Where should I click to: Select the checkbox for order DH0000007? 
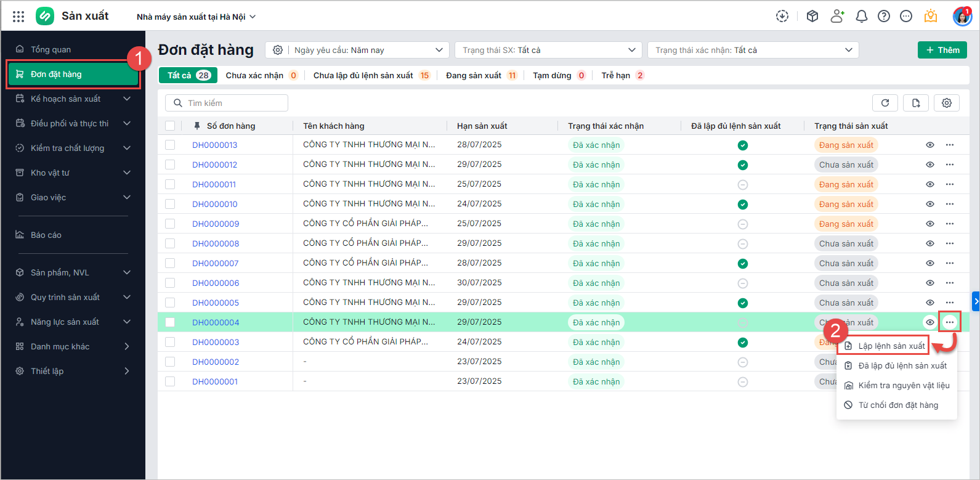170,263
